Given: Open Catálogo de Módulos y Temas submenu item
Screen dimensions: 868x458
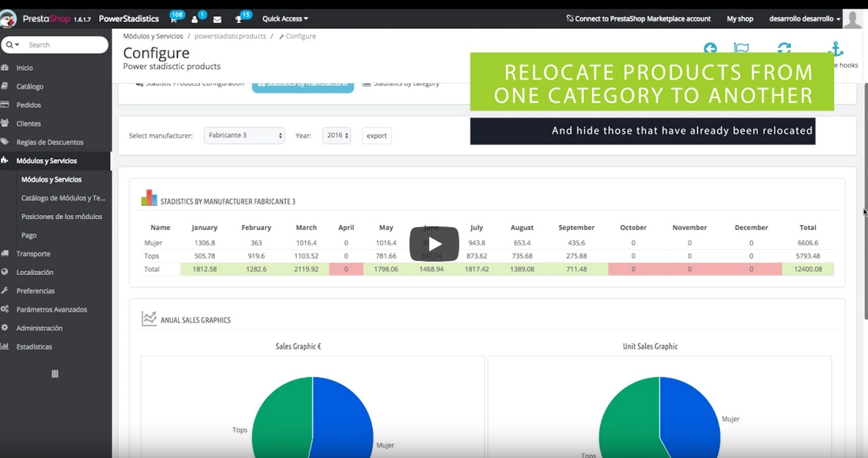Looking at the screenshot, I should 63,198.
